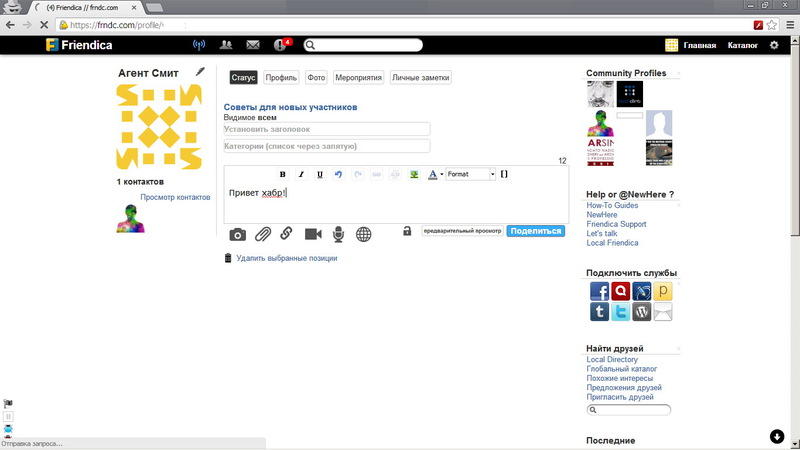
Task: Remove a link with the unlink icon
Action: (x=395, y=174)
